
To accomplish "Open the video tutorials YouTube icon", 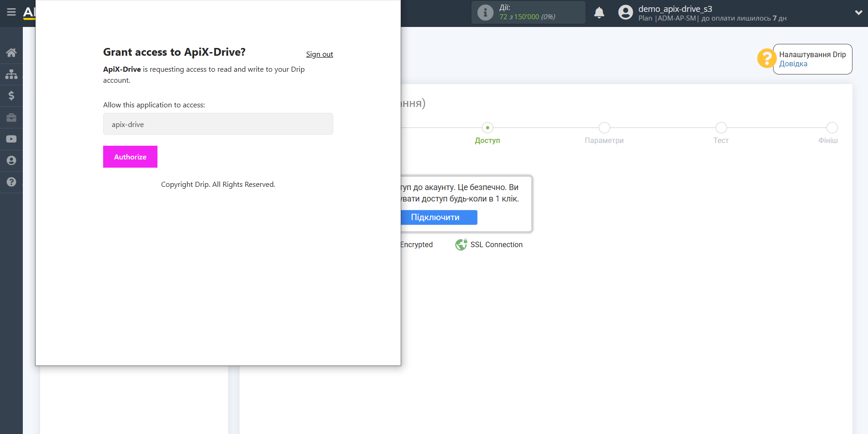I will coord(11,139).
